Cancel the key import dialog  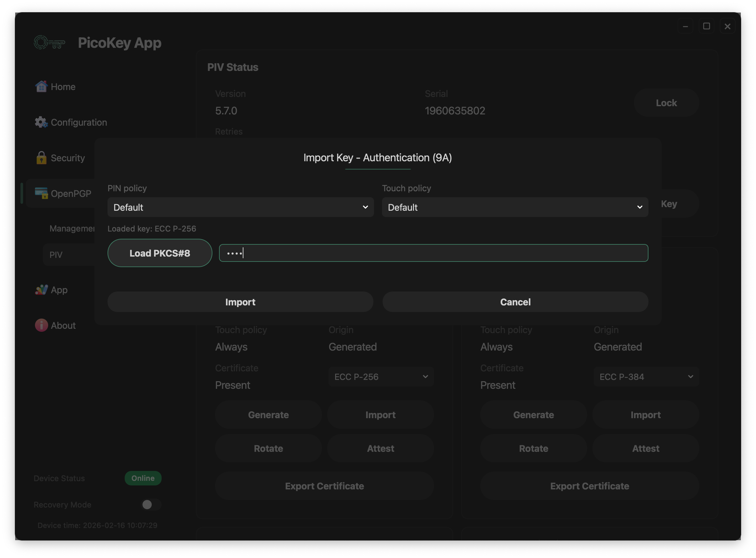point(515,302)
